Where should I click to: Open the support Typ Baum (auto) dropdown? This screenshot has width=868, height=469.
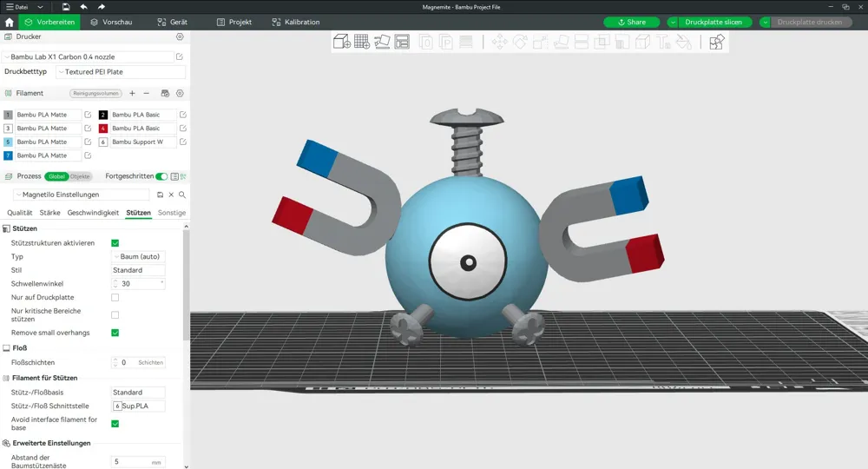tap(138, 256)
